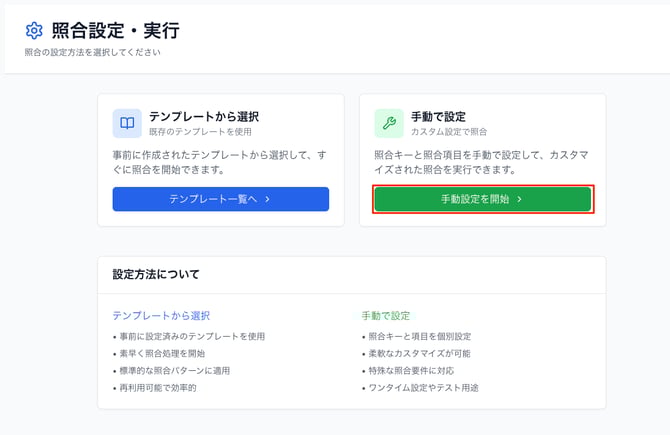Screen dimensions: 670x435
Task: Click the 照合設定・実行 page title
Action: (x=115, y=31)
